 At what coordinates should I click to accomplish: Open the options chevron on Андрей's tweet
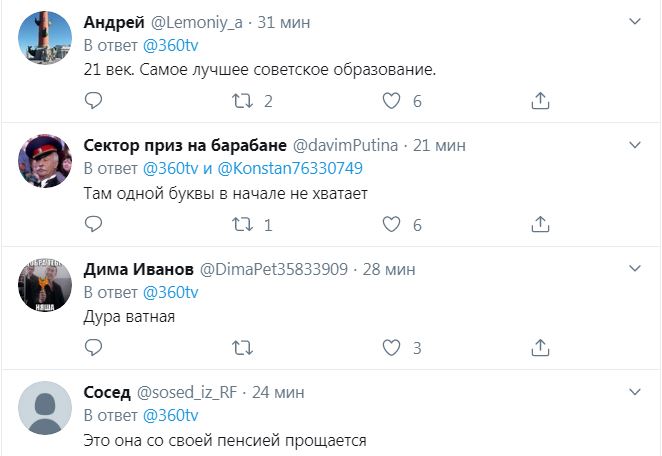coord(636,21)
